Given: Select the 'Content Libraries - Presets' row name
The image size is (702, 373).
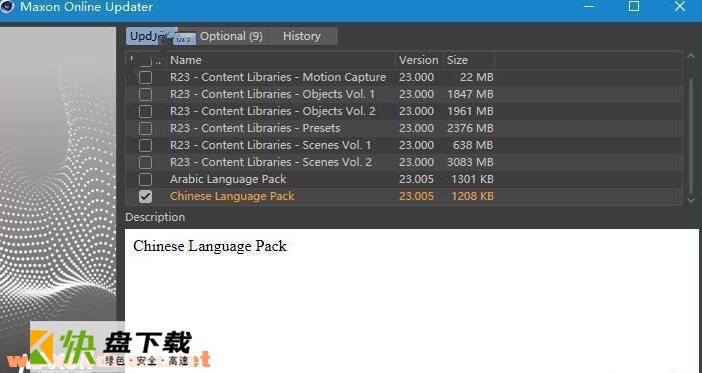Looking at the screenshot, I should coord(255,128).
